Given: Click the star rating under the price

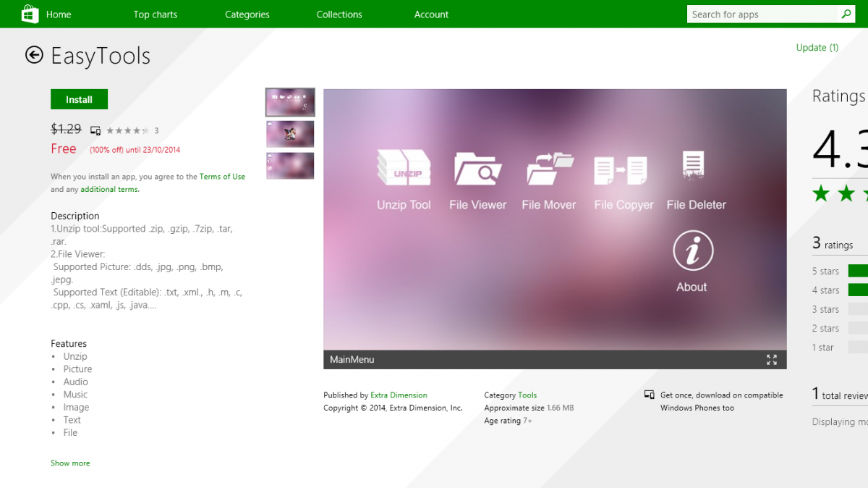Looking at the screenshot, I should [x=128, y=131].
